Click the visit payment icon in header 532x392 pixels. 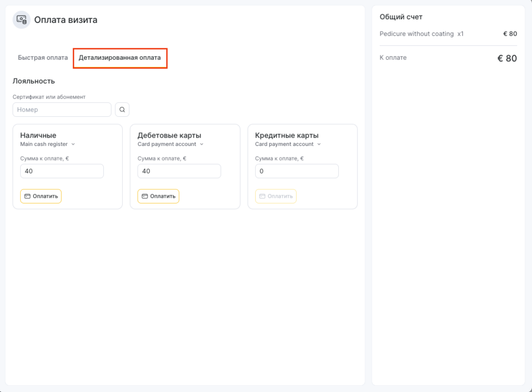coord(21,20)
